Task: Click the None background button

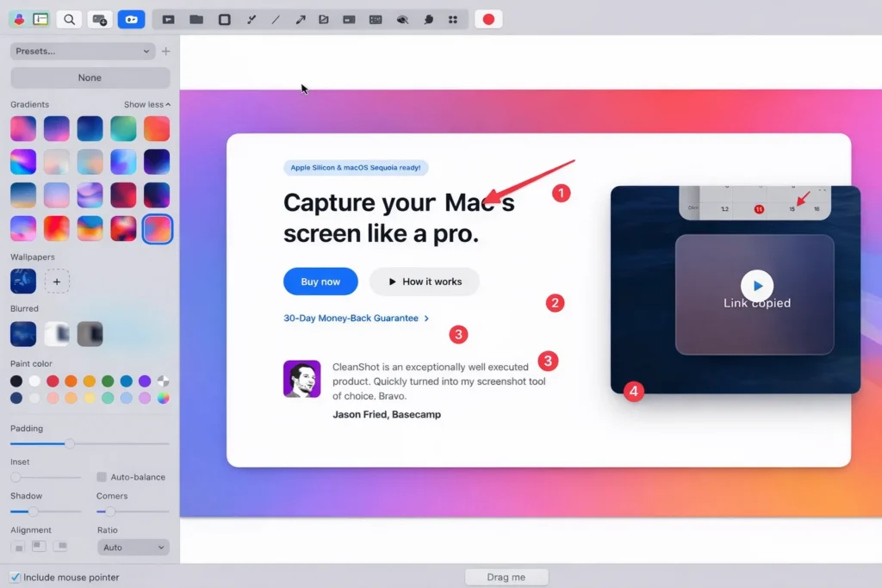Action: (x=90, y=77)
